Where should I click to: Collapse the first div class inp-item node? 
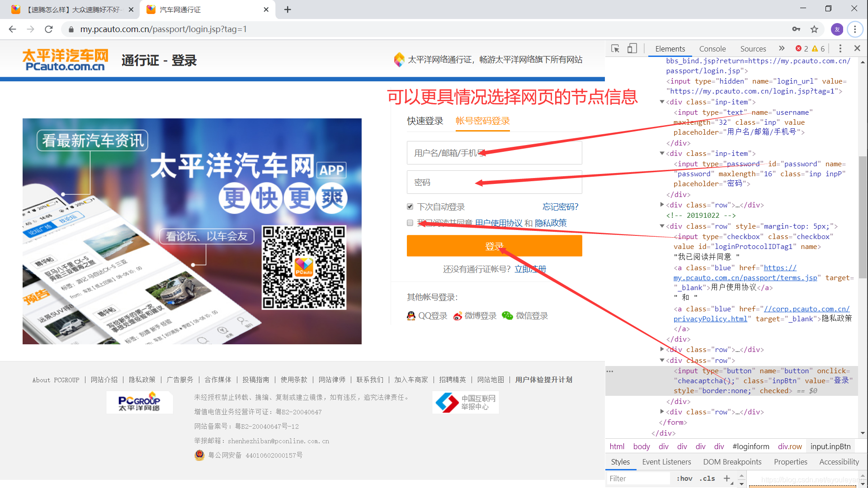[x=662, y=102]
